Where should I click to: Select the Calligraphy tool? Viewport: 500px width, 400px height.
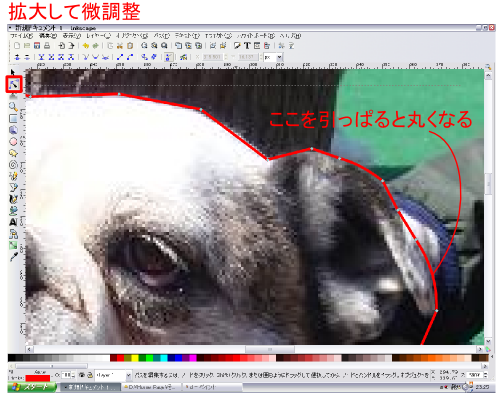click(x=13, y=199)
